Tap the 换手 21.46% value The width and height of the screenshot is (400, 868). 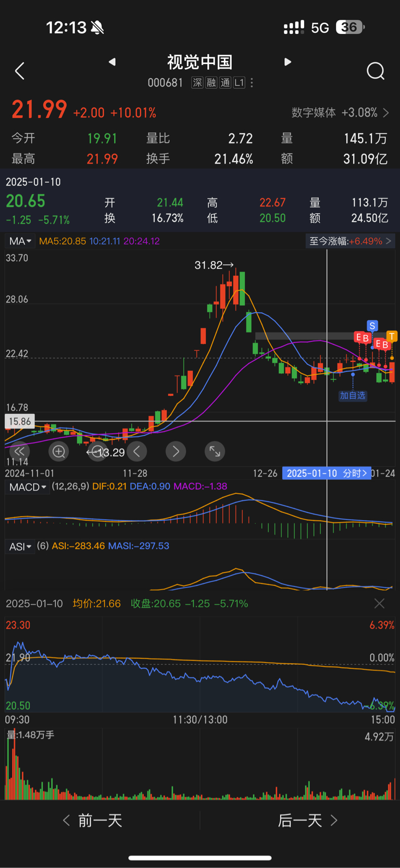click(233, 159)
